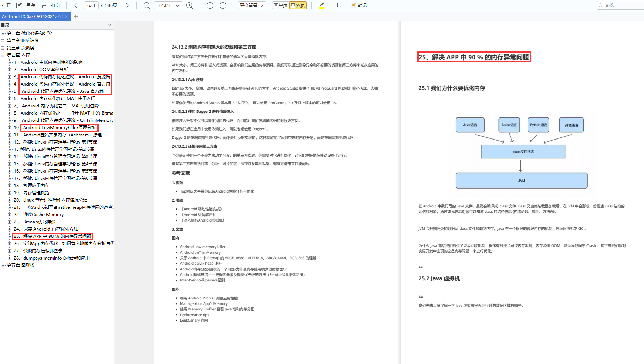Click reference link Android Low memory killer
This screenshot has width=644, height=364.
(x=203, y=247)
